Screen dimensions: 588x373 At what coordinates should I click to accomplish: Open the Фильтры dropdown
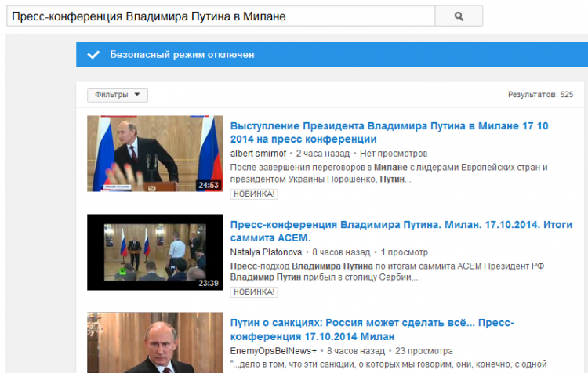click(x=118, y=95)
